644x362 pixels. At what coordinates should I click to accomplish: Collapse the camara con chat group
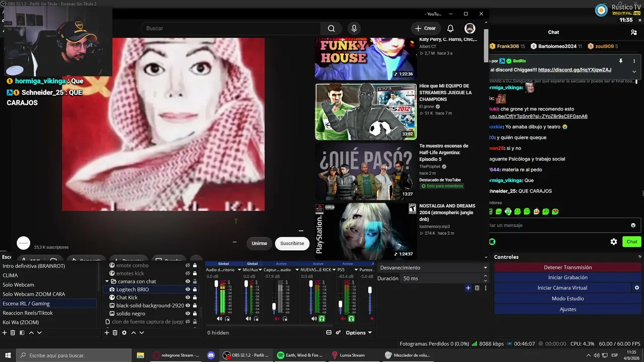(107, 282)
